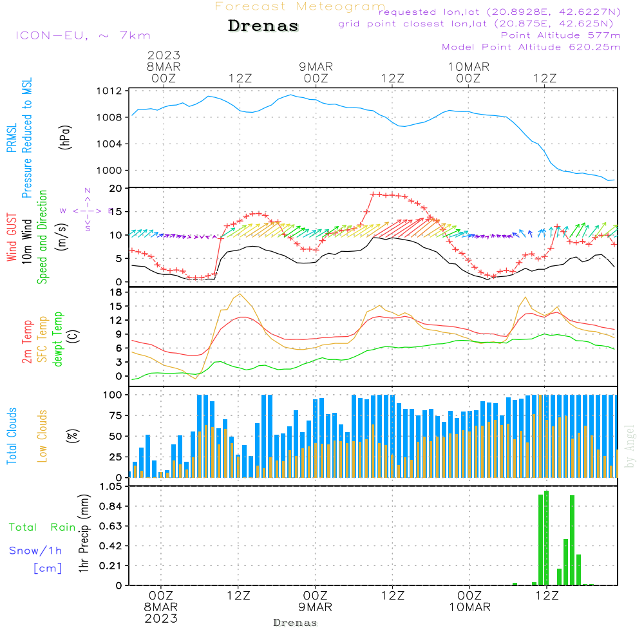Select 'Model Point Altitude 620.25m' text
Screen dimensions: 644x644
531,47
